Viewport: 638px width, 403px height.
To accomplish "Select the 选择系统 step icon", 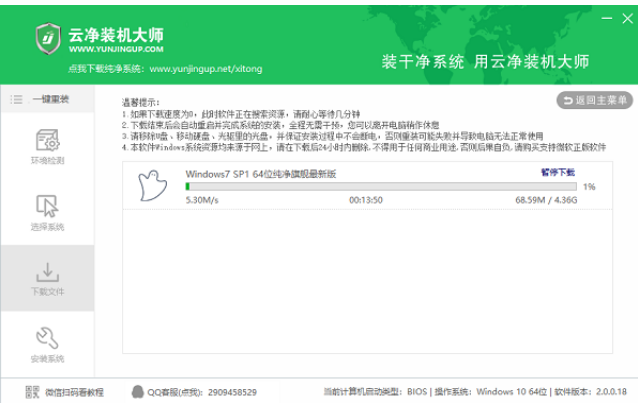I will (x=47, y=206).
